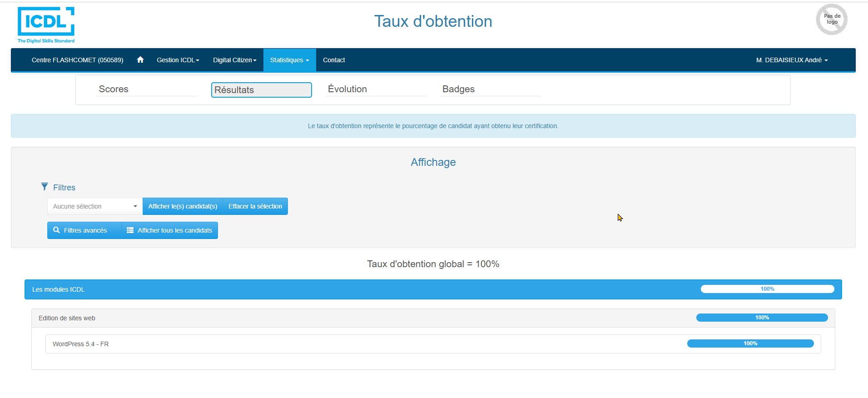Screen dimensions: 868x398
Task: Click Centre FLASHCOMET (050589) link
Action: pyautogui.click(x=78, y=60)
